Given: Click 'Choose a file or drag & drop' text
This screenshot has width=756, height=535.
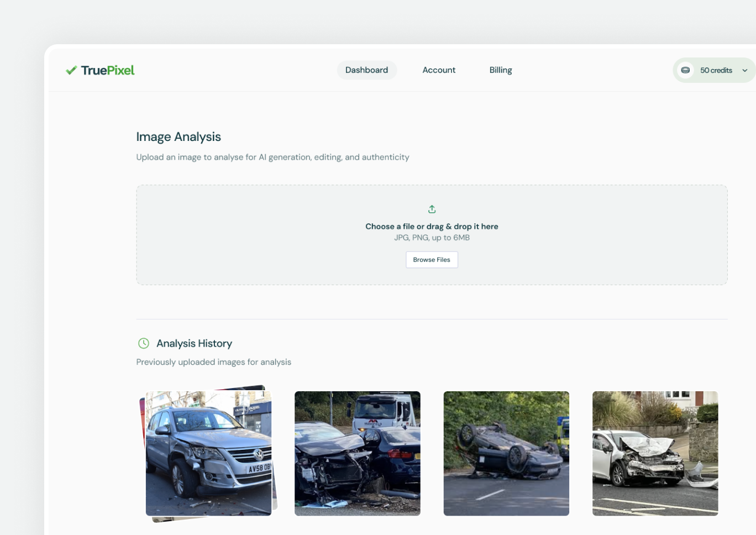Looking at the screenshot, I should pos(432,227).
